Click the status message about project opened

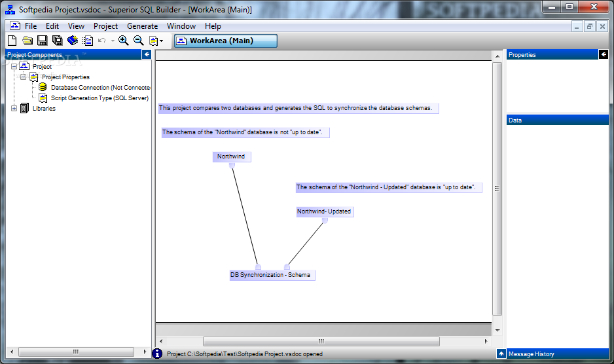point(245,354)
